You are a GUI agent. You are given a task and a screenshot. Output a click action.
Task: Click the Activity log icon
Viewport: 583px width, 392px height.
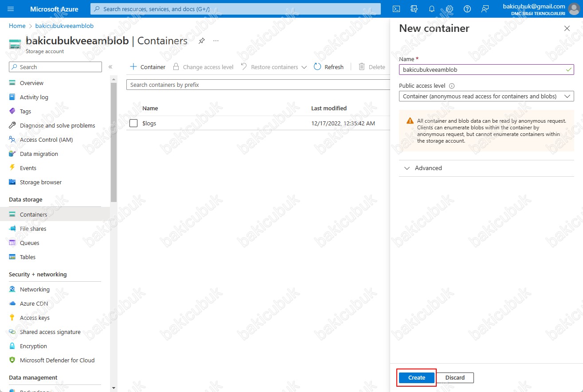pos(12,97)
